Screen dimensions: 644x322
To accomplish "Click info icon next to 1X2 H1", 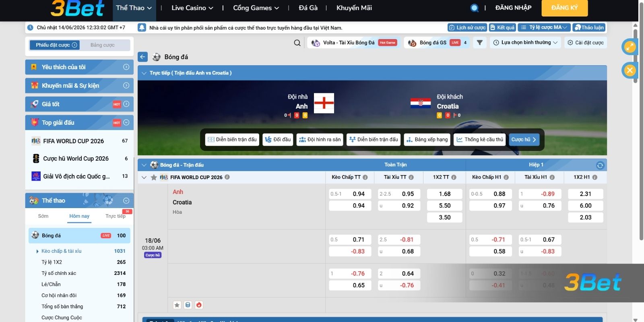I will 594,177.
